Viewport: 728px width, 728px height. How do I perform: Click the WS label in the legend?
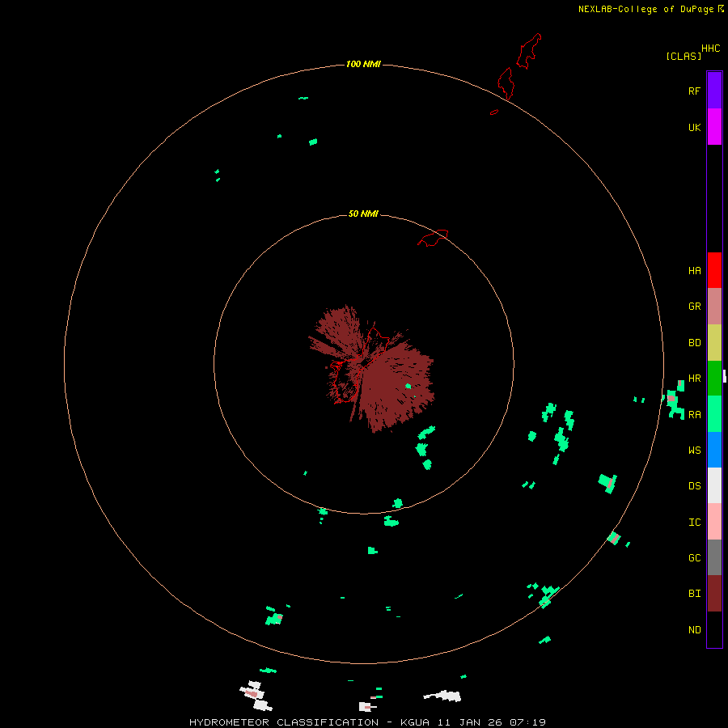point(694,450)
